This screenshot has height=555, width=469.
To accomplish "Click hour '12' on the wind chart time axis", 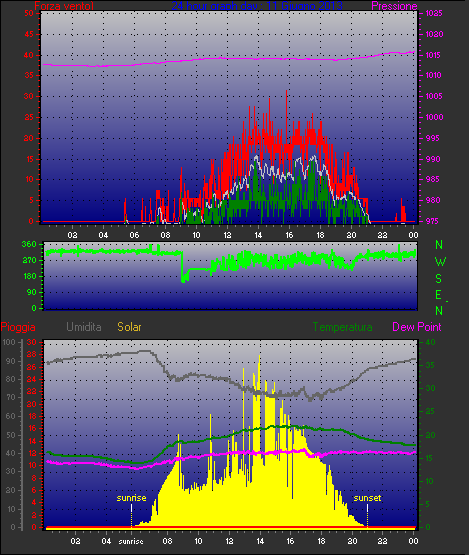I will [227, 235].
